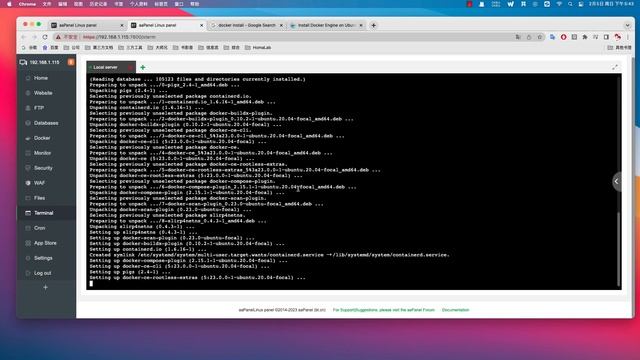
Task: Click the menu bar date and time
Action: click(x=611, y=4)
